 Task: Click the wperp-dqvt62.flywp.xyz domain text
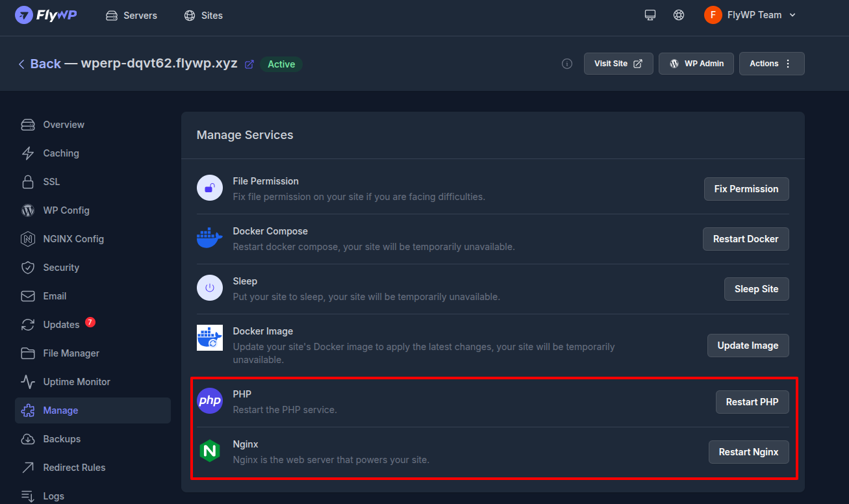pos(159,64)
